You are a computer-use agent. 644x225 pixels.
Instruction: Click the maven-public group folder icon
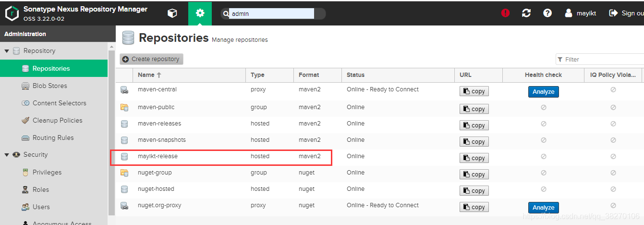click(x=124, y=107)
